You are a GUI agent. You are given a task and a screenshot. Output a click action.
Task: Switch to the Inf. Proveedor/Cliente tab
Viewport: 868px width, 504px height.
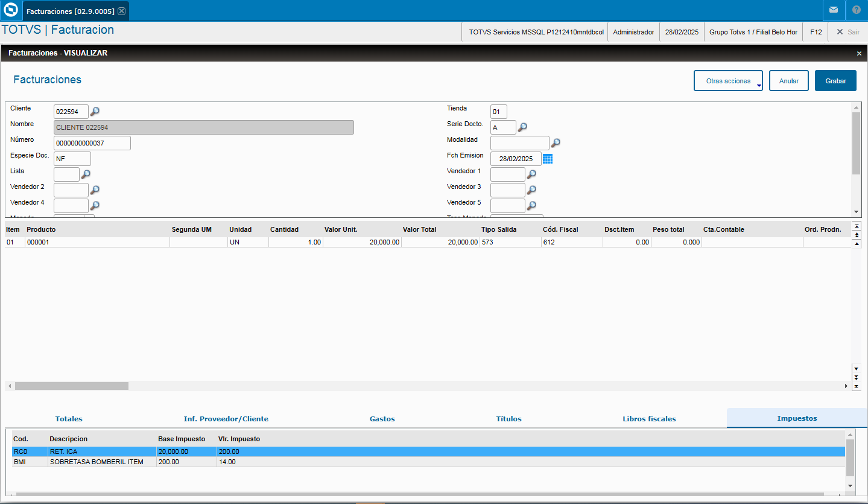point(226,419)
